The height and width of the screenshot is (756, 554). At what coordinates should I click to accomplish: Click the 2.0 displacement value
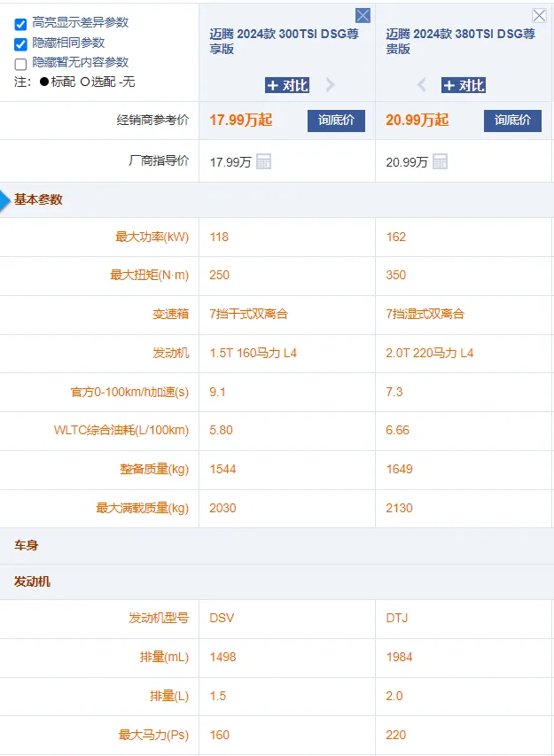[394, 697]
